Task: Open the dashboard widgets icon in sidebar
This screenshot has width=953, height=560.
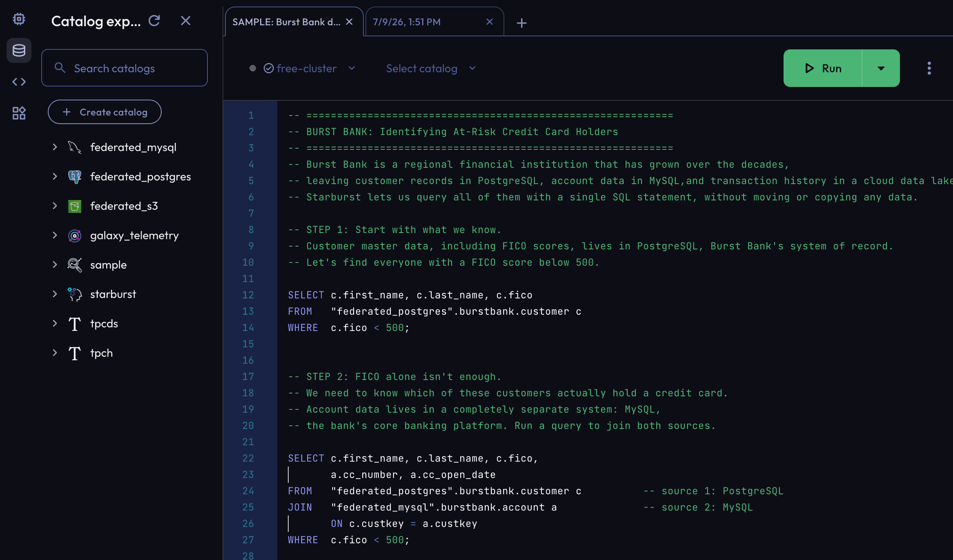Action: tap(19, 113)
